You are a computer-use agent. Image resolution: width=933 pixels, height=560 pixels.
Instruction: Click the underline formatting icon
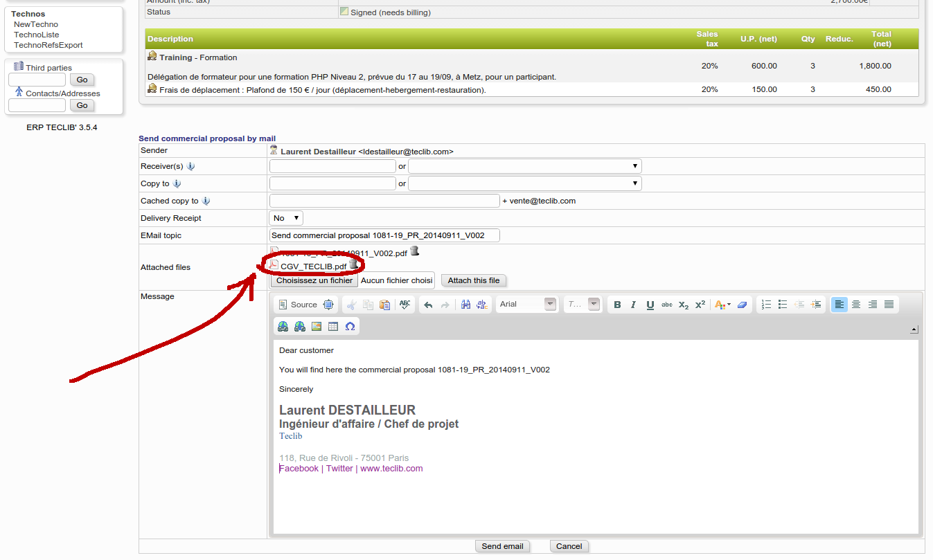point(650,305)
